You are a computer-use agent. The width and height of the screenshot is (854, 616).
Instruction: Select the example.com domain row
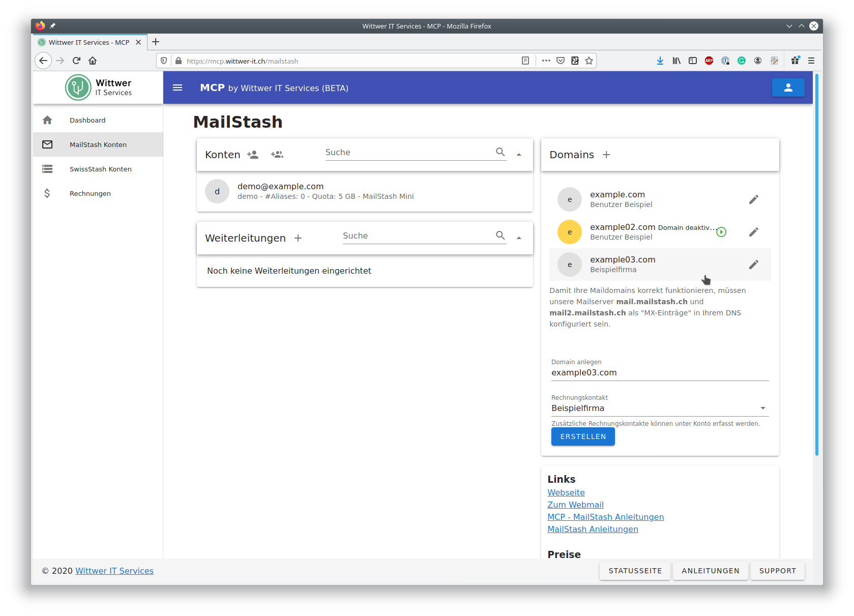coord(660,199)
